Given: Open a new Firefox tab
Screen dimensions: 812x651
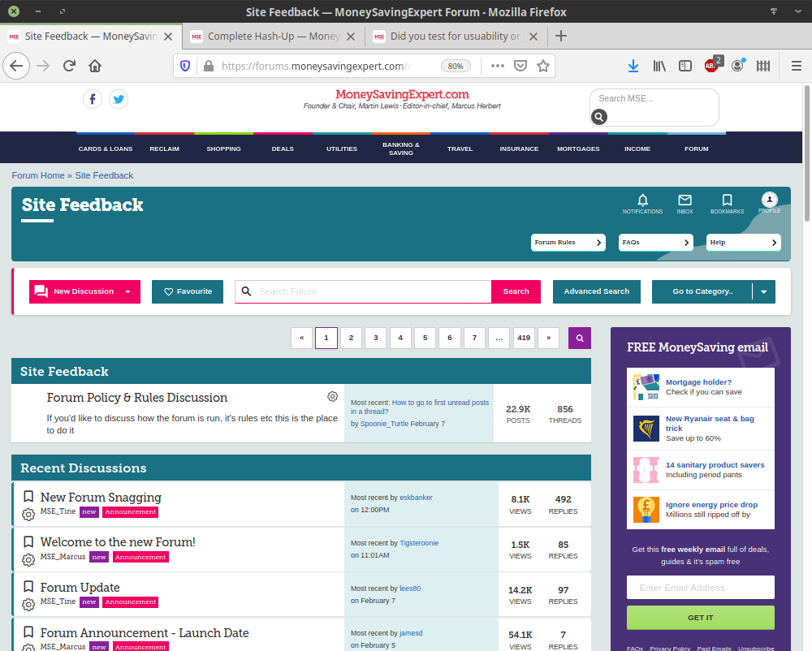Looking at the screenshot, I should 561,36.
